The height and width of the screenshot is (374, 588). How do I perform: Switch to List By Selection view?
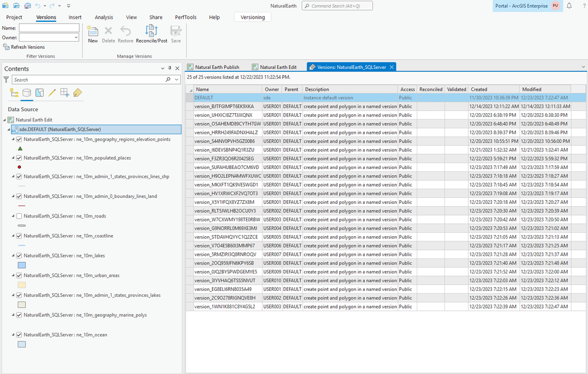39,93
